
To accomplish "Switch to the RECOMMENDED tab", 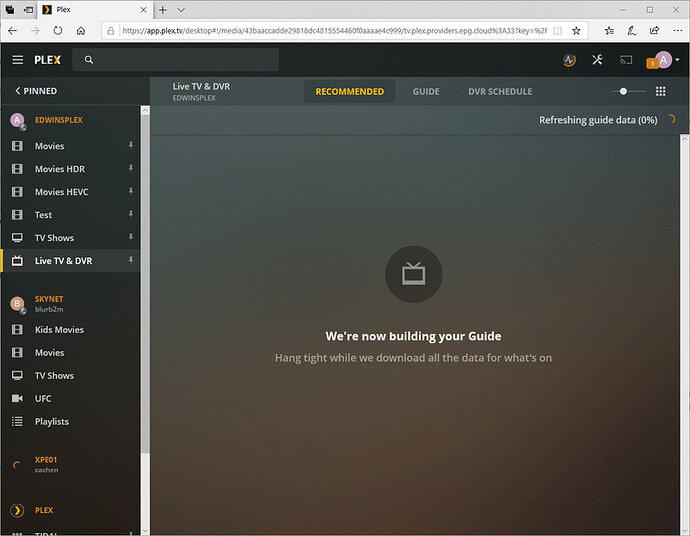I will coord(350,92).
